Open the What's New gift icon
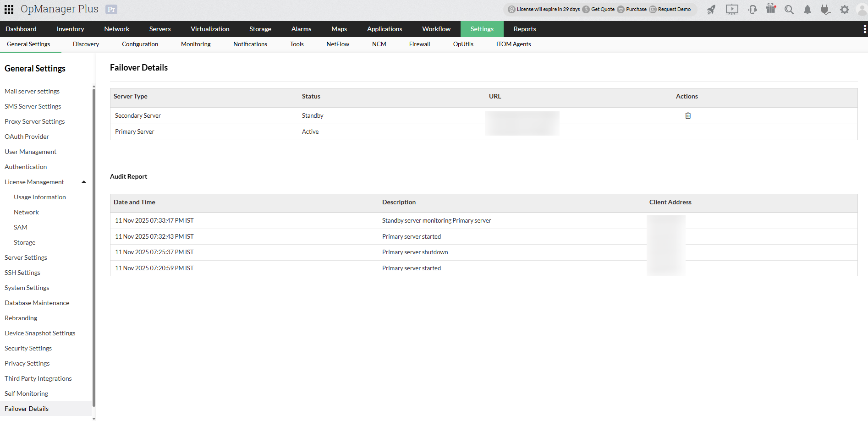868x421 pixels. click(771, 8)
